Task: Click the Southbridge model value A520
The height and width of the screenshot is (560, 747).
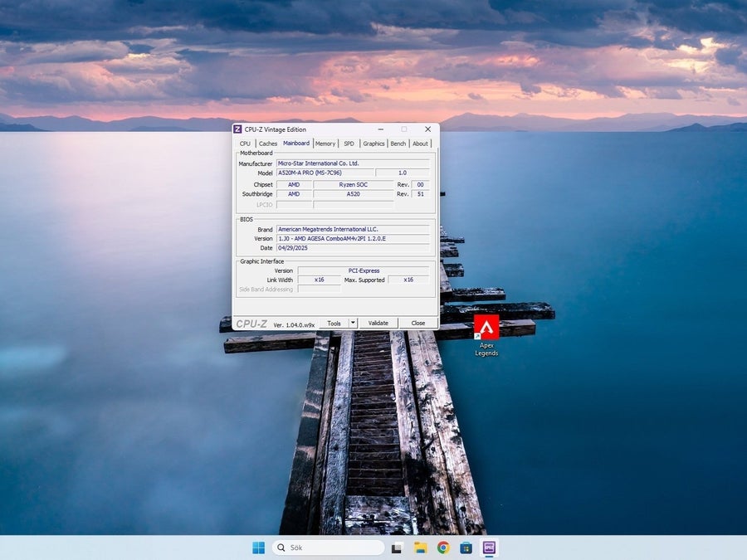Action: [x=354, y=194]
